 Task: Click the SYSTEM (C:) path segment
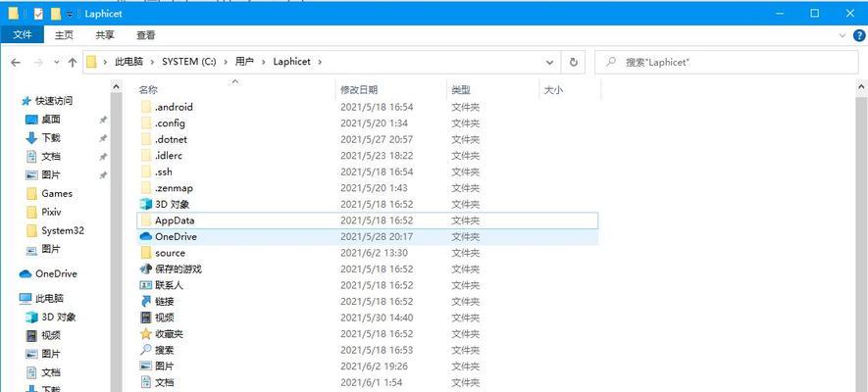[x=189, y=62]
